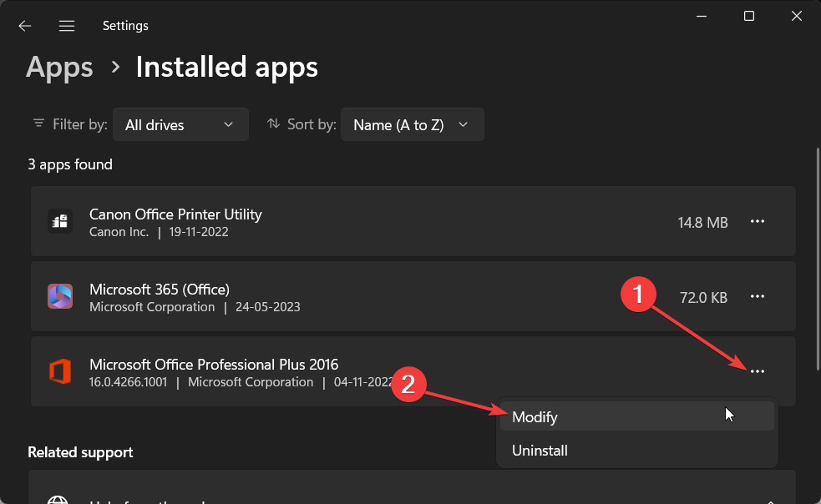This screenshot has height=504, width=821.
Task: Open the Name (A to Z) sort dropdown
Action: [x=412, y=124]
